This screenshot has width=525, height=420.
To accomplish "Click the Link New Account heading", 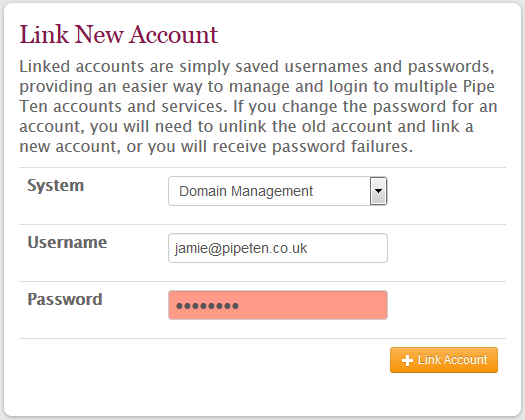I will point(119,34).
